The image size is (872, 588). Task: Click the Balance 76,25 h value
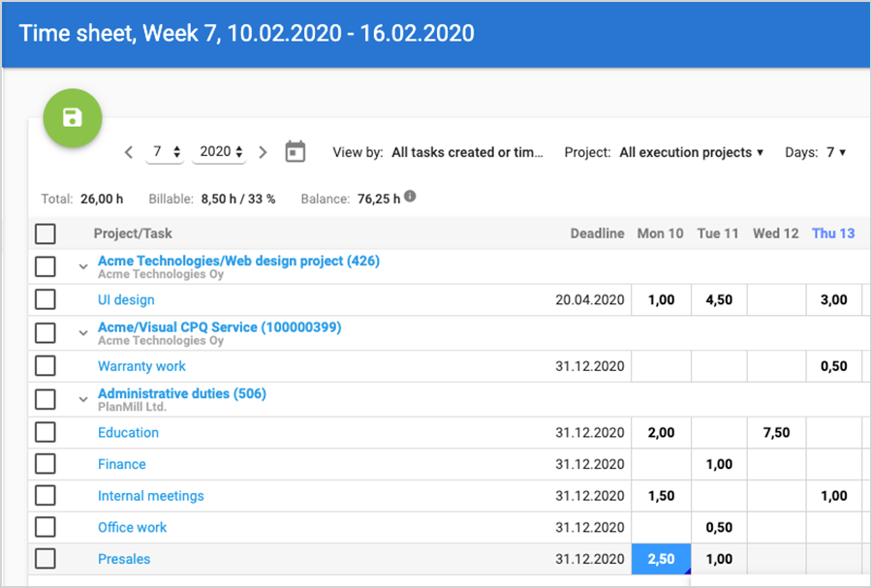click(x=379, y=199)
